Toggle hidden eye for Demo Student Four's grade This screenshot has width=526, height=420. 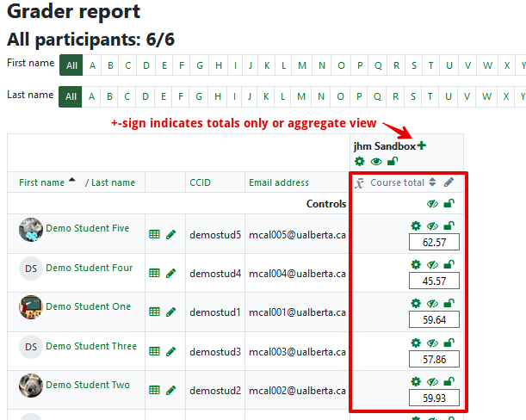[432, 265]
